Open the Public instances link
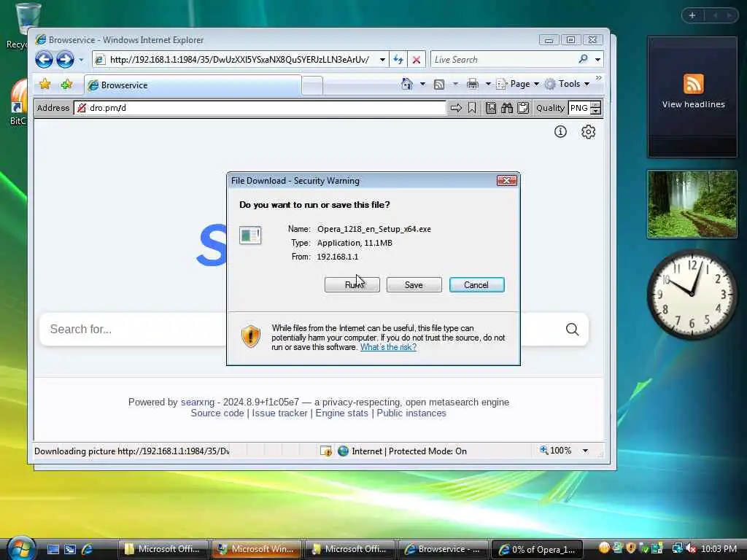Screen dimensions: 747x560 point(411,413)
